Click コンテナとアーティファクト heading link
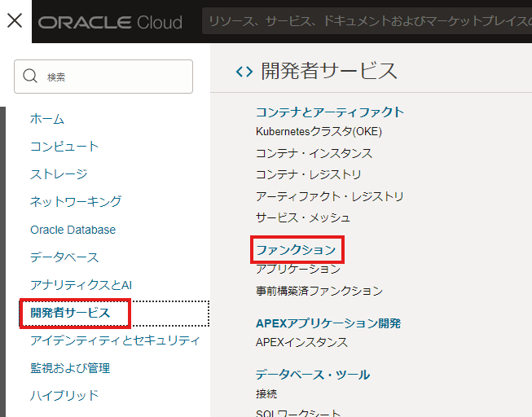Screen dimensions: 532x417 pos(330,112)
